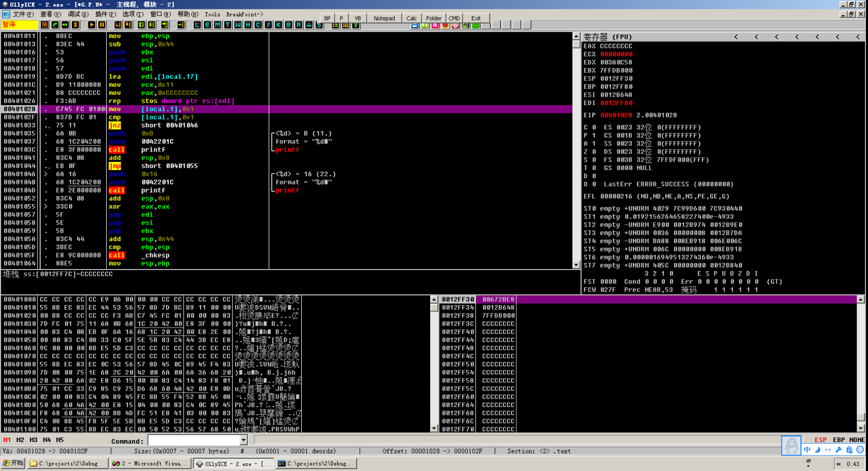The width and height of the screenshot is (868, 471).
Task: Run the program with the play icon
Action: click(92, 25)
